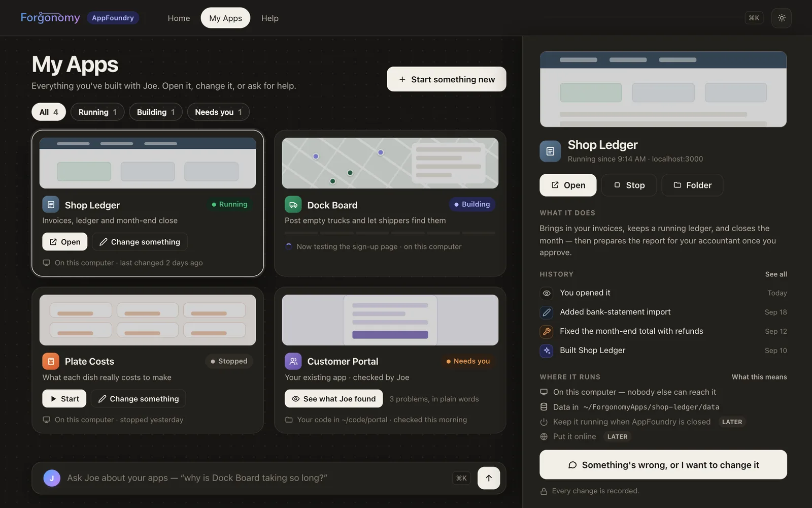
Task: Filter apps by All
Action: tap(49, 112)
